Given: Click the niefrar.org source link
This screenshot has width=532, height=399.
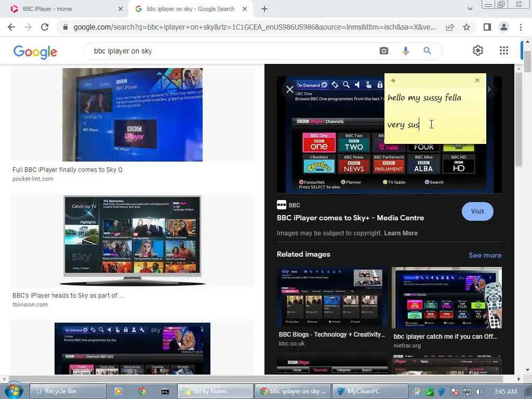Looking at the screenshot, I should point(407,345).
